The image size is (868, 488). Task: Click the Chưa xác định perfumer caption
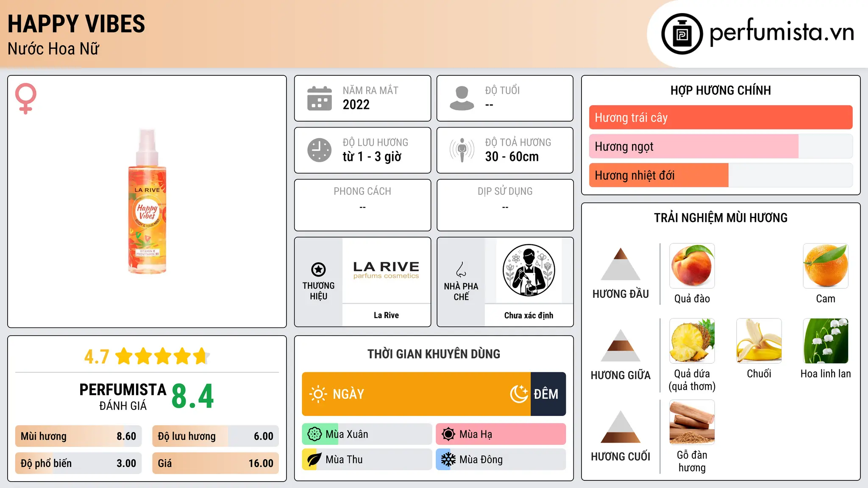pos(529,315)
